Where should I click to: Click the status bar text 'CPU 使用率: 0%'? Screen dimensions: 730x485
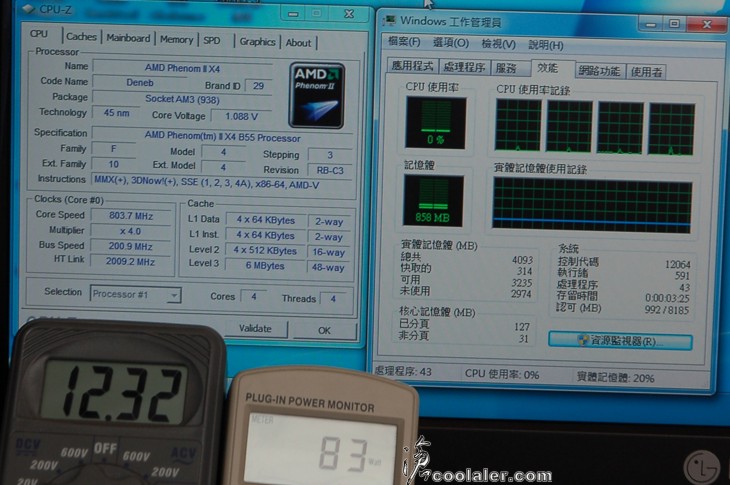502,374
